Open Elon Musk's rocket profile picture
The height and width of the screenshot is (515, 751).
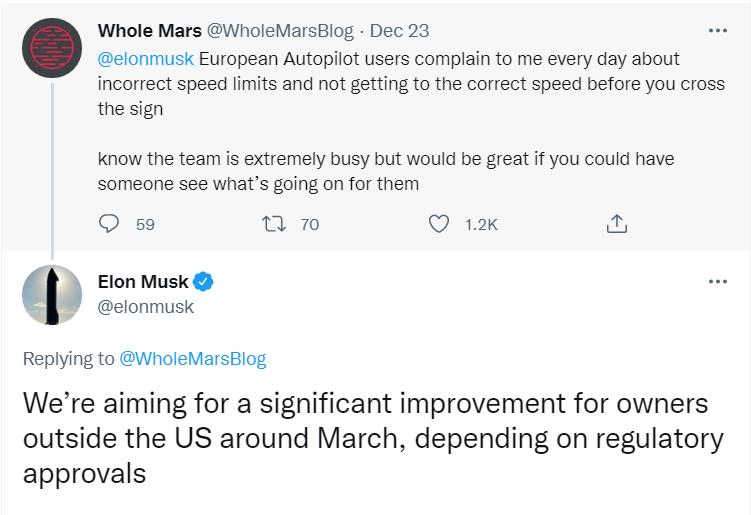pyautogui.click(x=52, y=295)
